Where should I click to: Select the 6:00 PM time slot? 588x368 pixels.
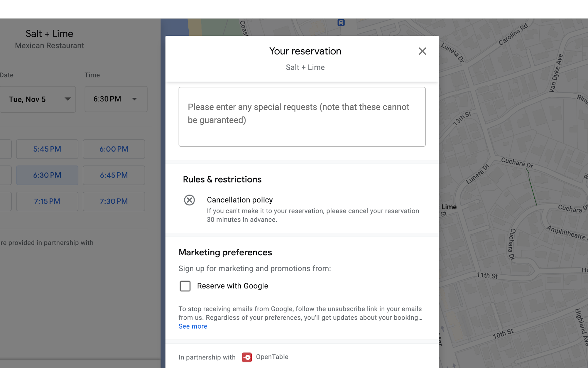[114, 149]
